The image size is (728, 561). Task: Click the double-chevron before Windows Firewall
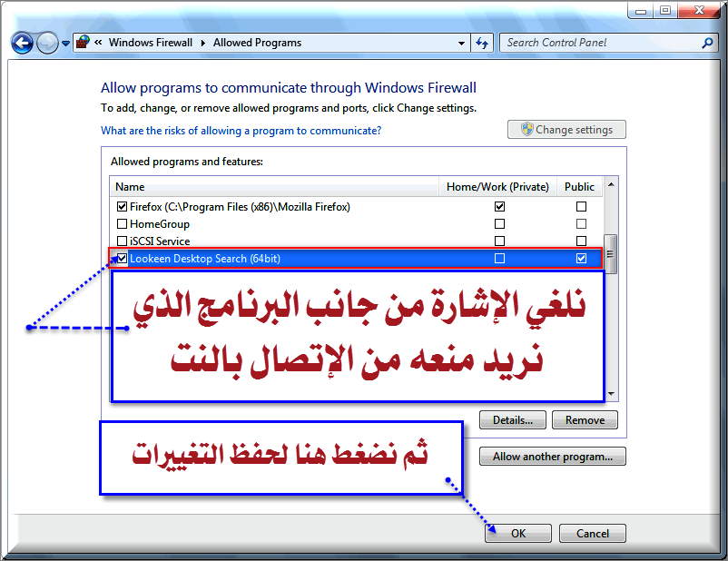pos(98,43)
